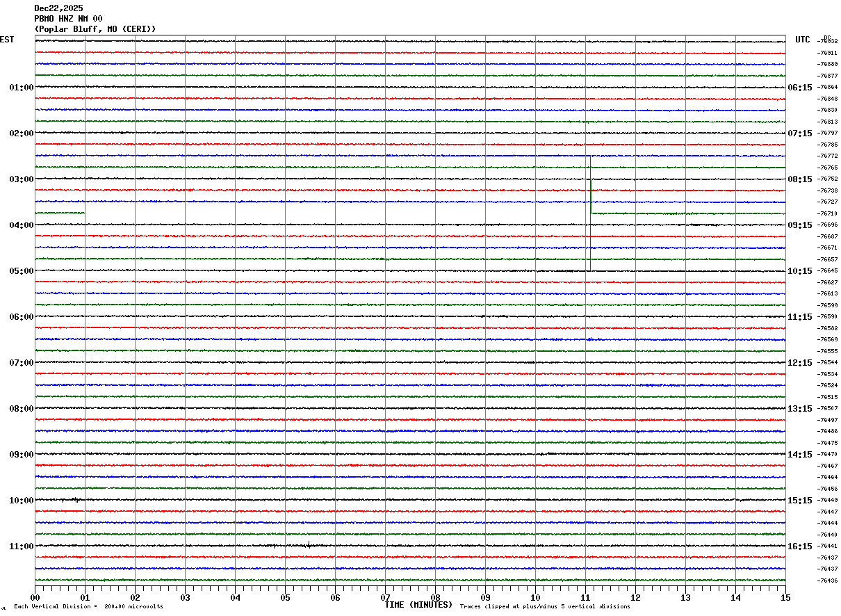Click the 13:15 UTC time label
Image resolution: width=841 pixels, height=616 pixels.
(x=800, y=409)
